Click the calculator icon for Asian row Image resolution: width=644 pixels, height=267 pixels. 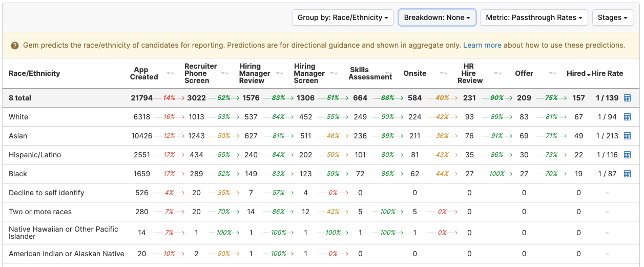click(x=627, y=136)
